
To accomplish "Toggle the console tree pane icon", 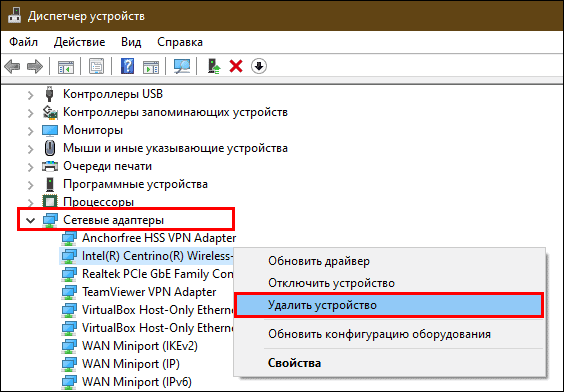I will (66, 67).
